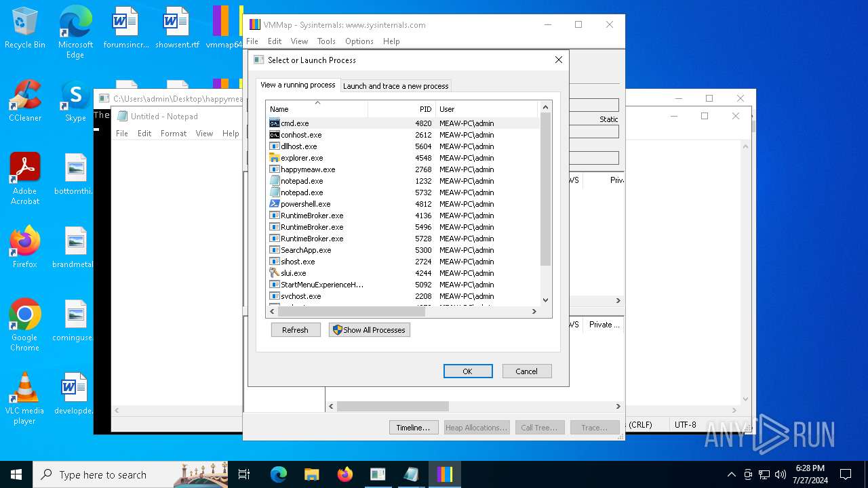Click the dllhost.exe process icon
This screenshot has height=488, width=868.
275,146
